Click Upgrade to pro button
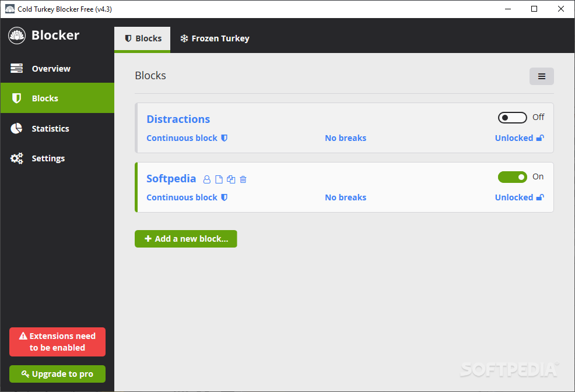 pyautogui.click(x=57, y=374)
